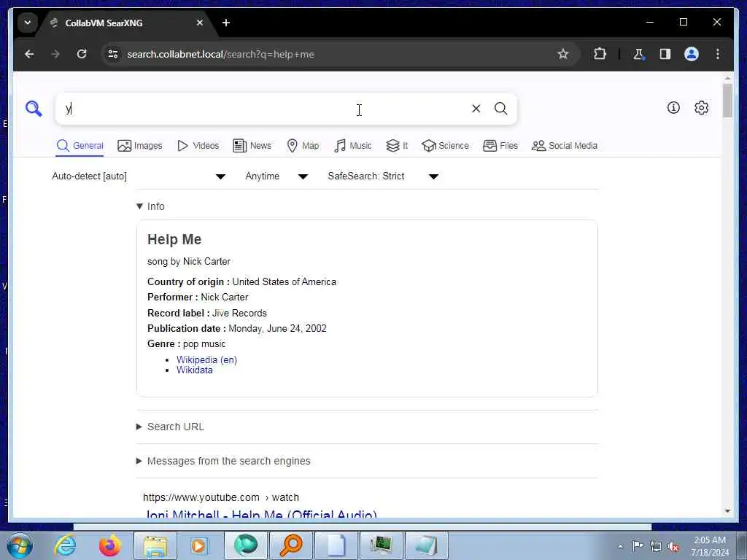Switch to the Science category

coord(446,146)
